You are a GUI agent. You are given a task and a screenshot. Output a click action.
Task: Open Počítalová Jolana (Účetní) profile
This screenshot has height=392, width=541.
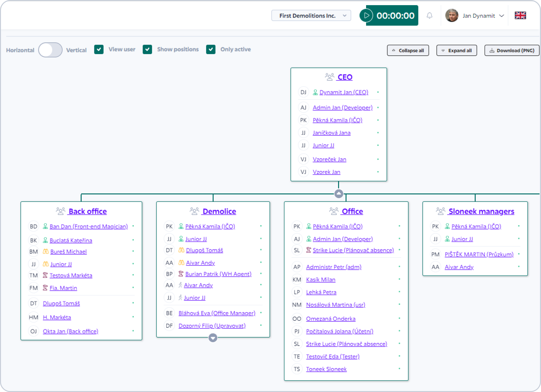340,331
